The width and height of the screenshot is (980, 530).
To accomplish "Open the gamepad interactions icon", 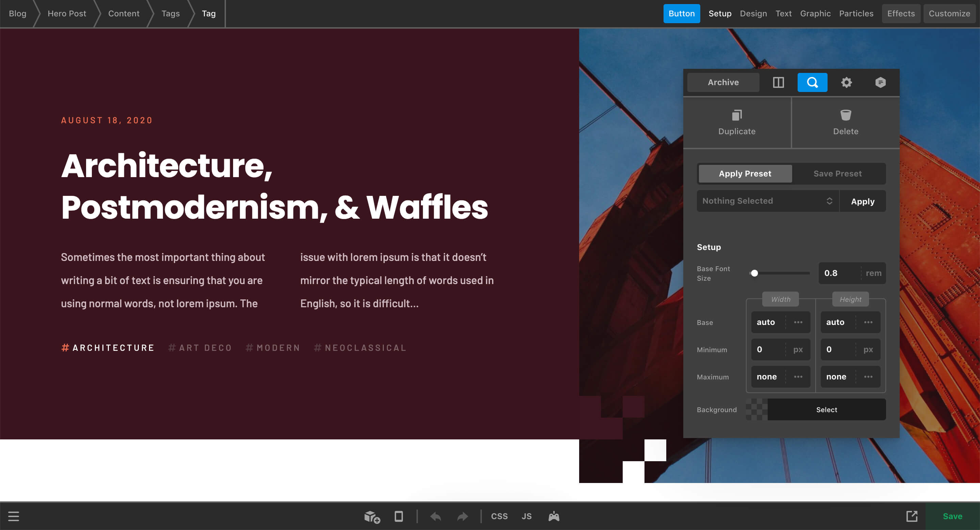I will [554, 516].
